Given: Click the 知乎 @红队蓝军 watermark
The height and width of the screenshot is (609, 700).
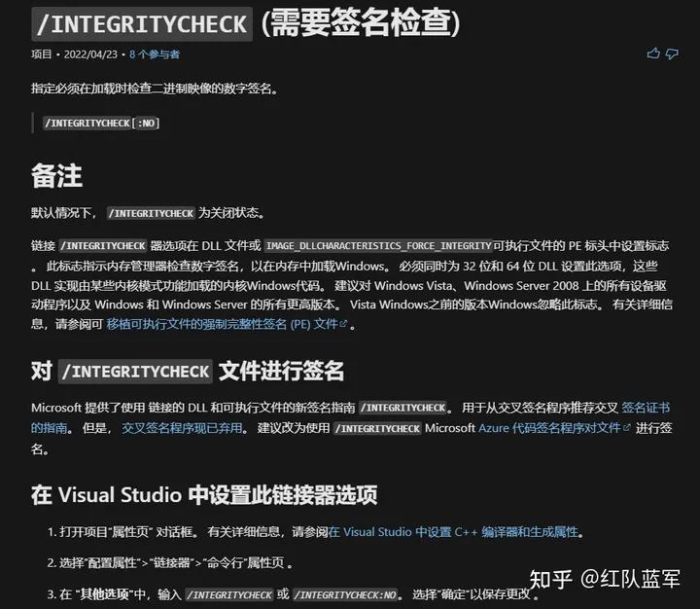Looking at the screenshot, I should click(605, 579).
